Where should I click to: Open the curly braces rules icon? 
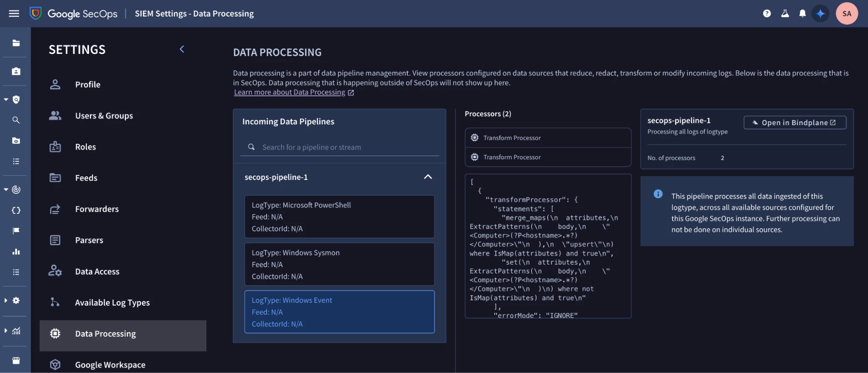(x=16, y=210)
